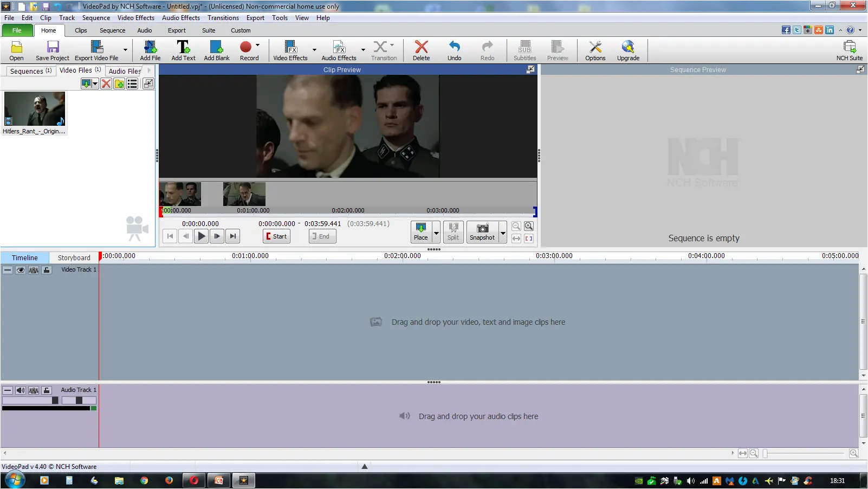Image resolution: width=868 pixels, height=489 pixels.
Task: Toggle visibility of Video Track 1
Action: click(x=21, y=269)
